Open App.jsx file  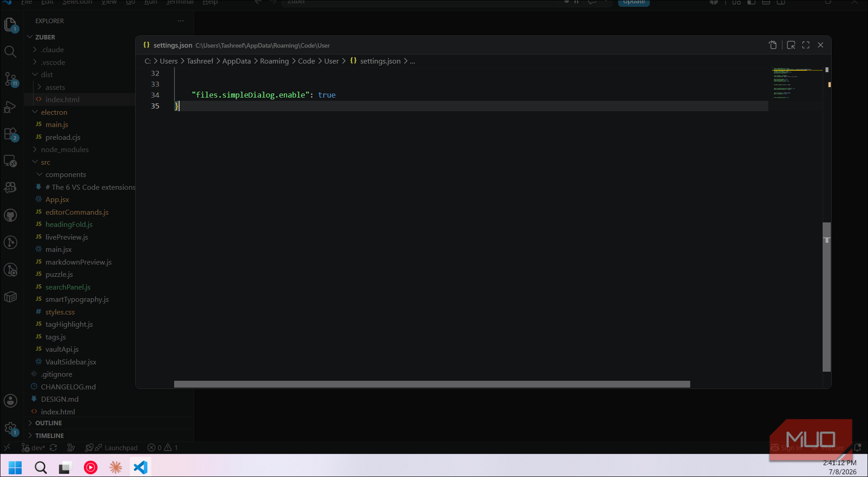click(x=57, y=199)
